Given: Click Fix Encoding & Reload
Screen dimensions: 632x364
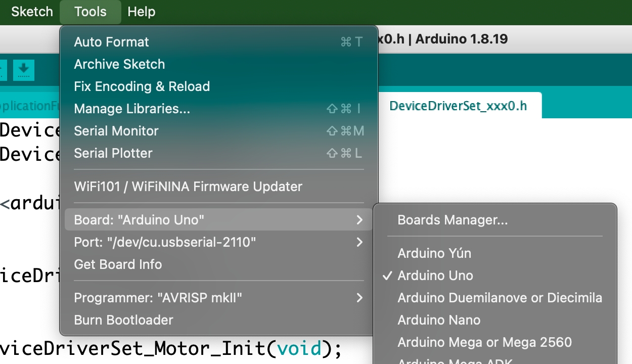Looking at the screenshot, I should (142, 86).
